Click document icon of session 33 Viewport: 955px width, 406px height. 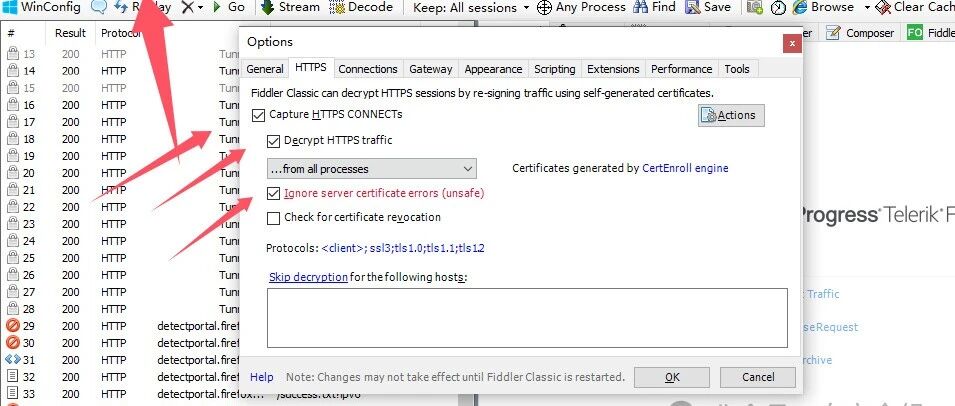[x=12, y=394]
